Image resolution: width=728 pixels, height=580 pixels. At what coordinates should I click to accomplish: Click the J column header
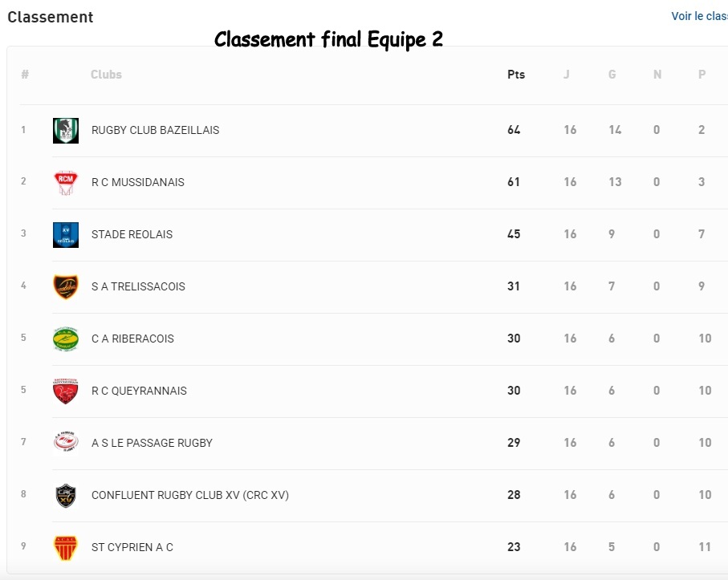click(x=567, y=75)
